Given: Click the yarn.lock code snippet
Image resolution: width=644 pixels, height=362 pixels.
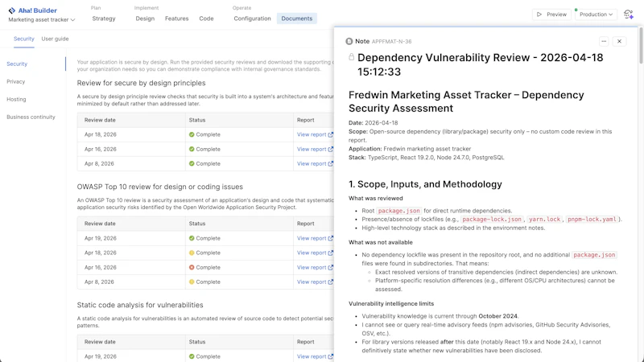Looking at the screenshot, I should click(545, 219).
